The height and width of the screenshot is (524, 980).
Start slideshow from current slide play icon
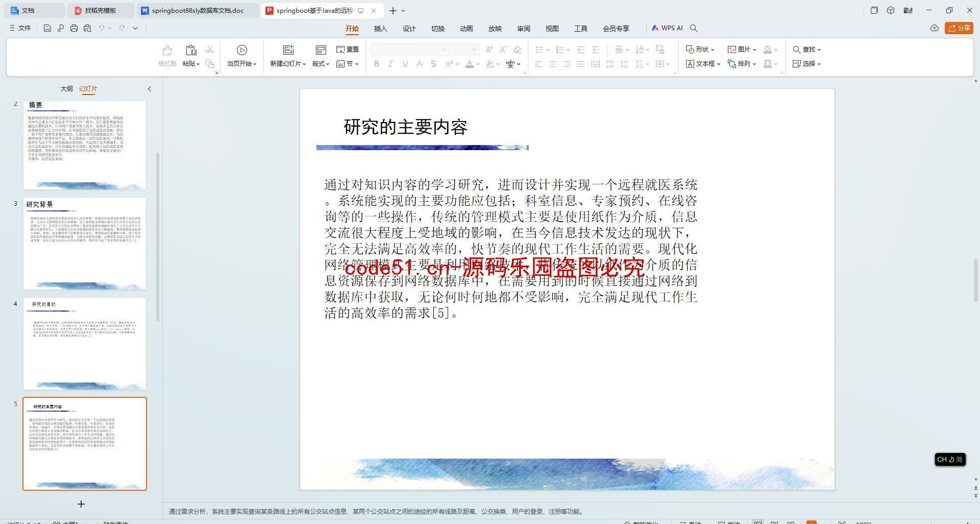click(242, 50)
